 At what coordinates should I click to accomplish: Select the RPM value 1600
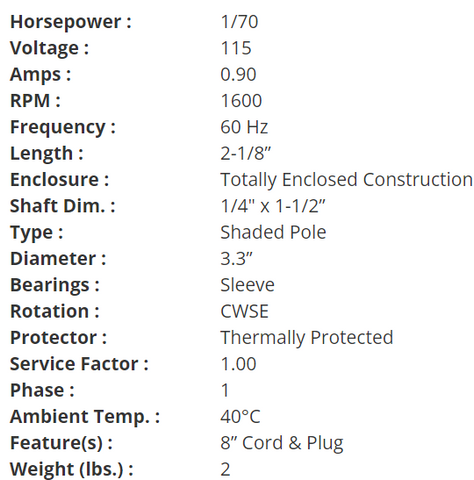click(x=241, y=101)
